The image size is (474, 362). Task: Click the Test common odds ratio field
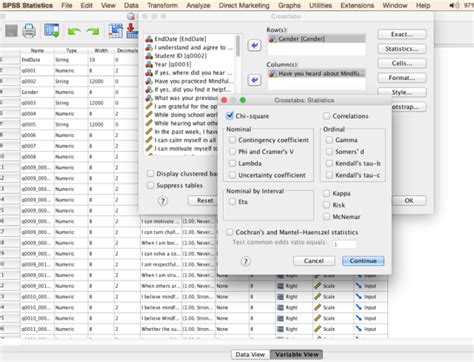pyautogui.click(x=344, y=244)
